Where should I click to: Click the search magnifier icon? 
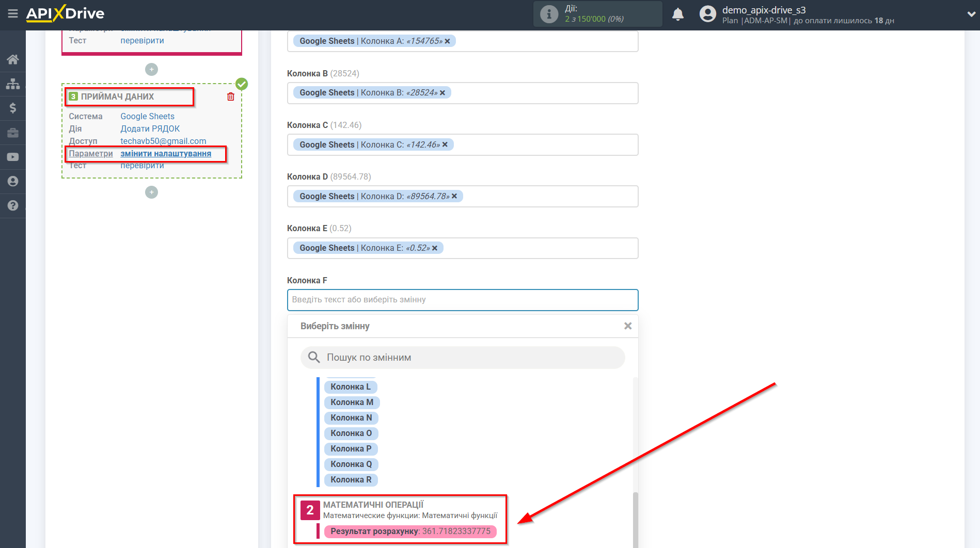click(x=314, y=357)
